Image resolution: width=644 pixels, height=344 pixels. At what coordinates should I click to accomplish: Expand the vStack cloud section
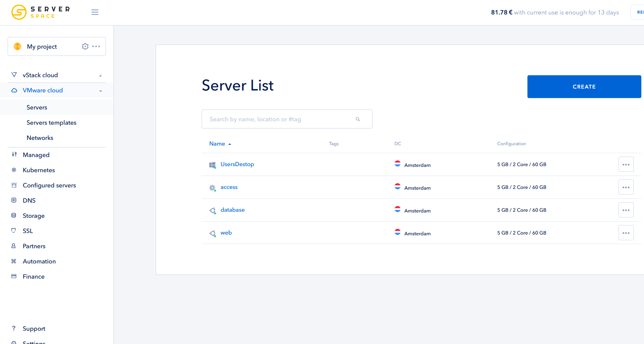100,75
